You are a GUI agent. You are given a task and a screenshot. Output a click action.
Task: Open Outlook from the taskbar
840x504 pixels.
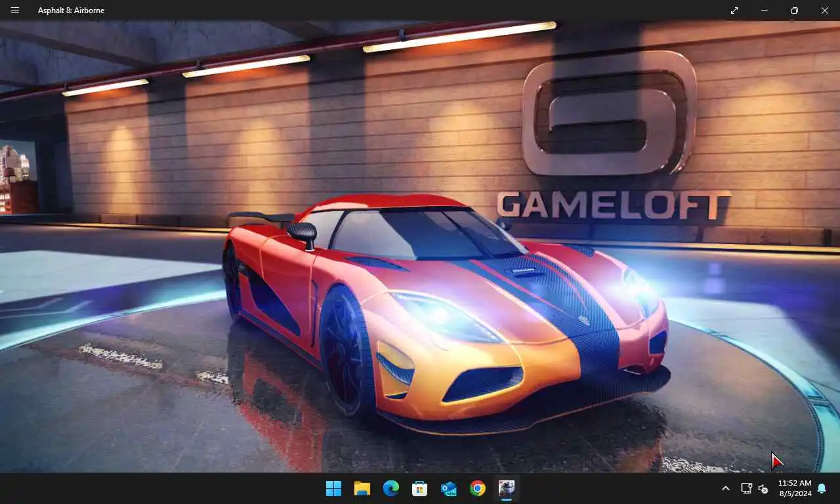coord(449,488)
